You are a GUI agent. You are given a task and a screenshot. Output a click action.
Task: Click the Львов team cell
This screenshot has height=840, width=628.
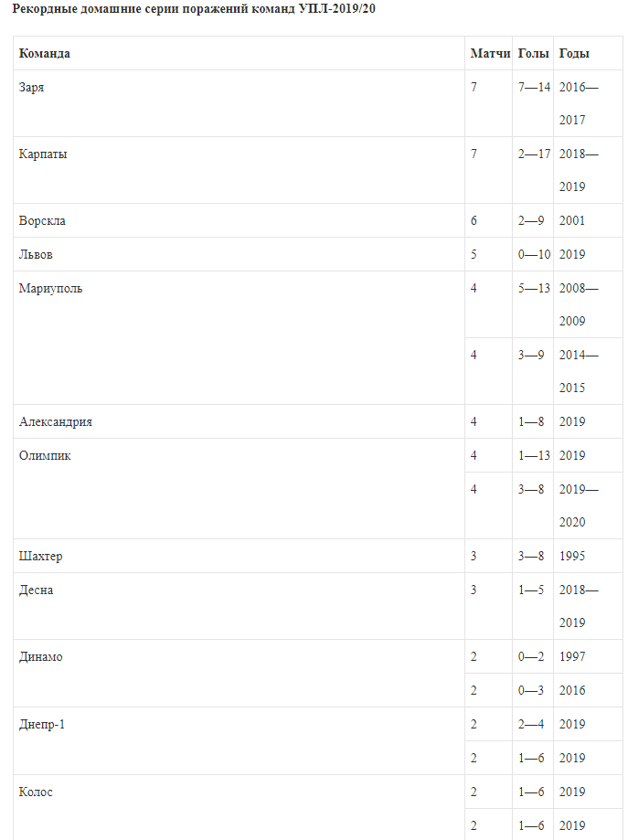pyautogui.click(x=37, y=255)
